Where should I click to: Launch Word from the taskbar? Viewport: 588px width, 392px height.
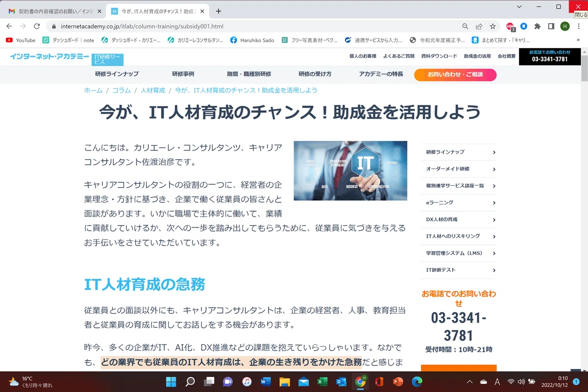(266, 381)
